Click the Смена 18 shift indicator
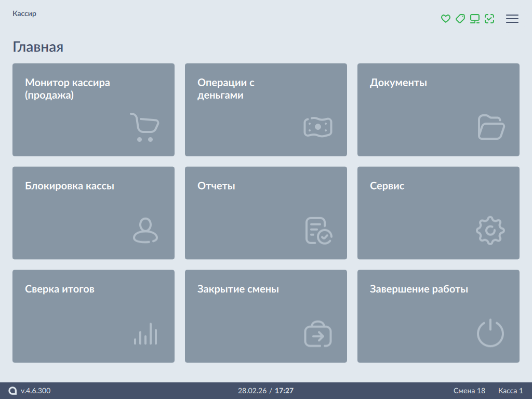Image resolution: width=532 pixels, height=399 pixels. [469, 391]
